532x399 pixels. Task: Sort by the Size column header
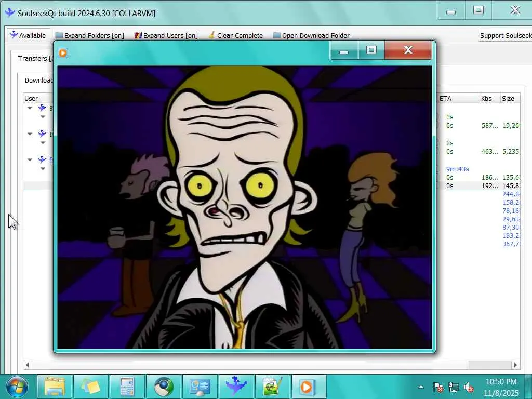(510, 98)
